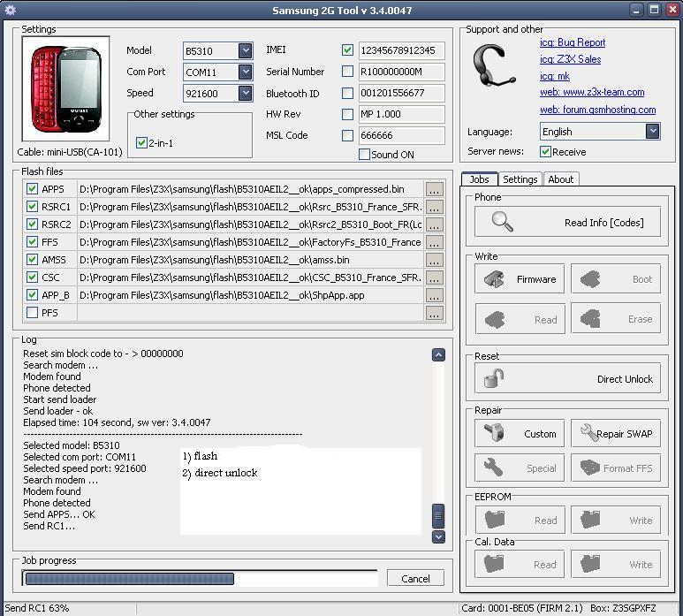
Task: Open icq: mk link
Action: point(555,76)
